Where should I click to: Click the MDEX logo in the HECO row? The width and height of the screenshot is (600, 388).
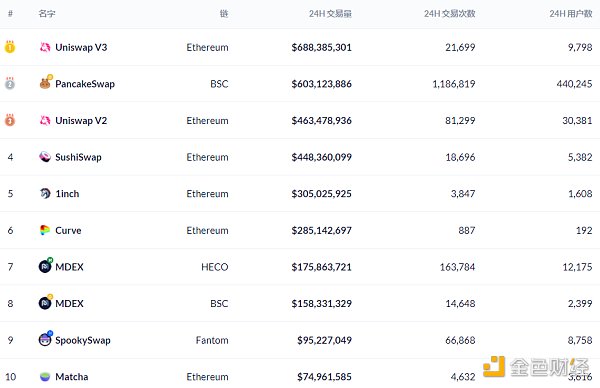[x=45, y=266]
